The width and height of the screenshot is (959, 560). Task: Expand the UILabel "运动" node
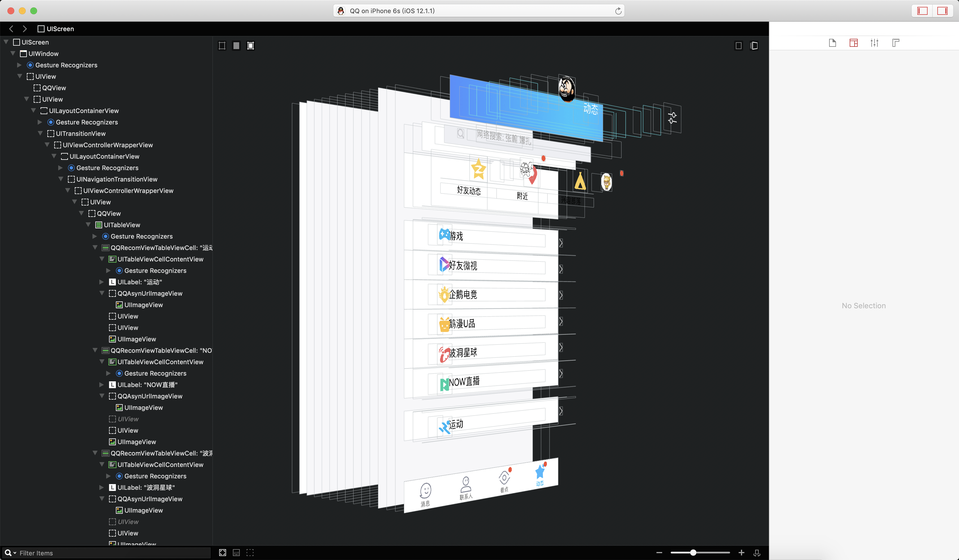click(x=102, y=282)
